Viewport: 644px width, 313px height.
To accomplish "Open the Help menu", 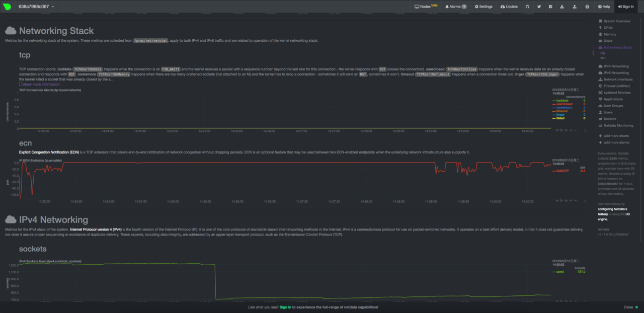I will point(604,7).
